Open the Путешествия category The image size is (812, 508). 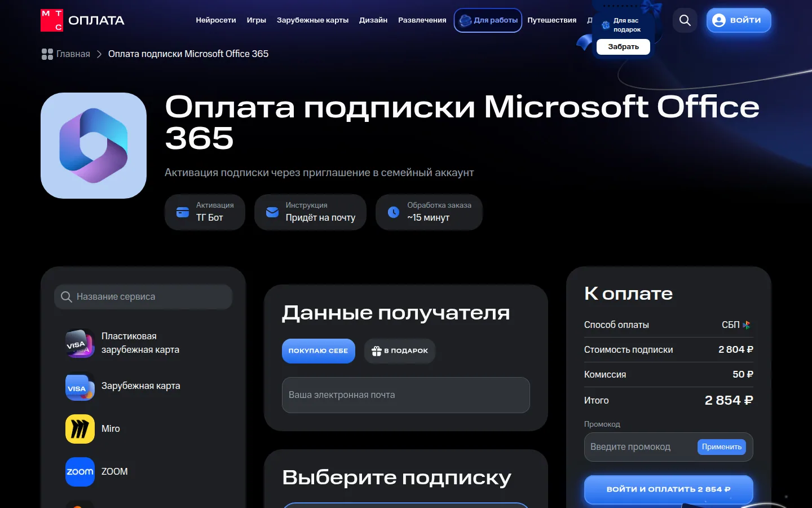point(552,20)
